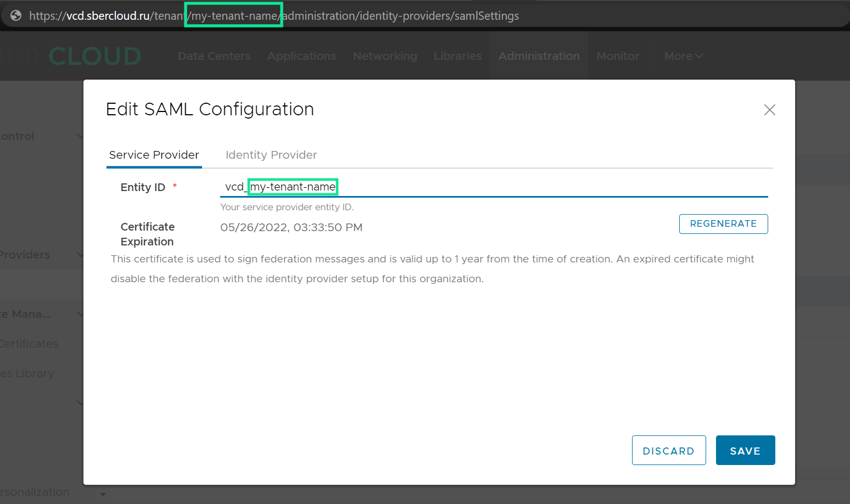Select the Service Provider tab
The image size is (850, 504).
coord(154,155)
